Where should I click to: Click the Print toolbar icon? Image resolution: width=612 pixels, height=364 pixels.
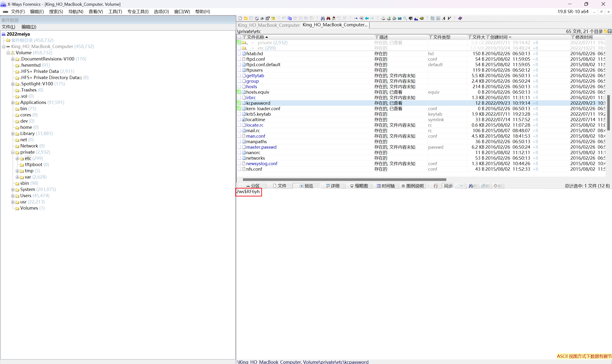[262, 18]
